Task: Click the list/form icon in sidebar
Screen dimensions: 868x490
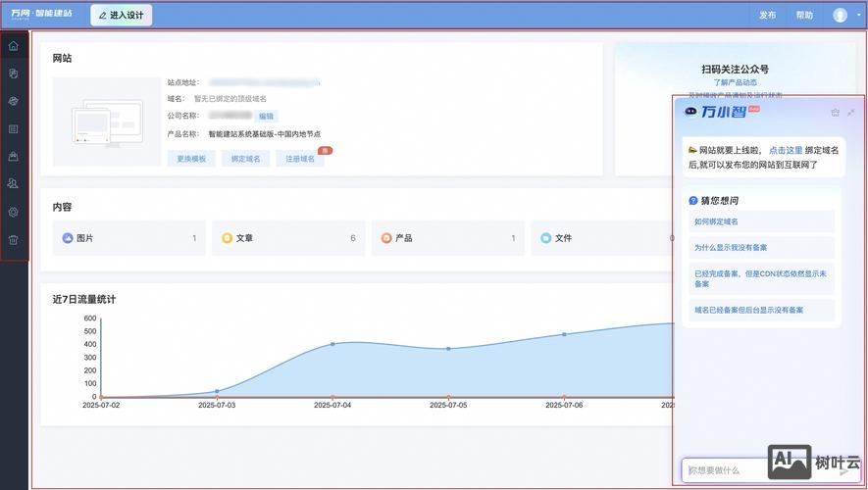Action: pyautogui.click(x=14, y=128)
